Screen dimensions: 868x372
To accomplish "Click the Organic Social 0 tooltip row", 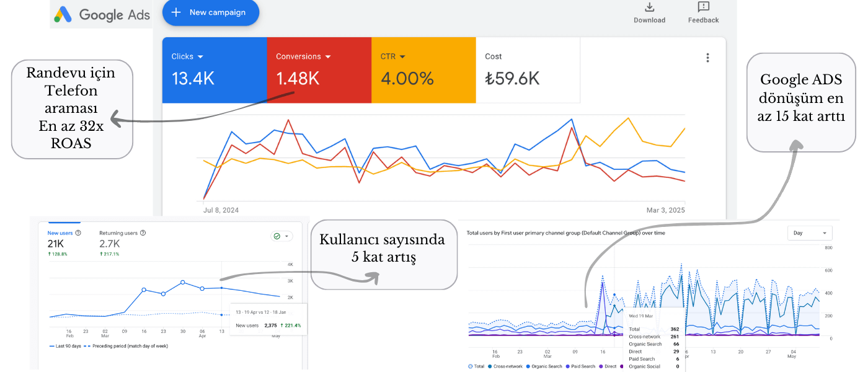I will (653, 366).
